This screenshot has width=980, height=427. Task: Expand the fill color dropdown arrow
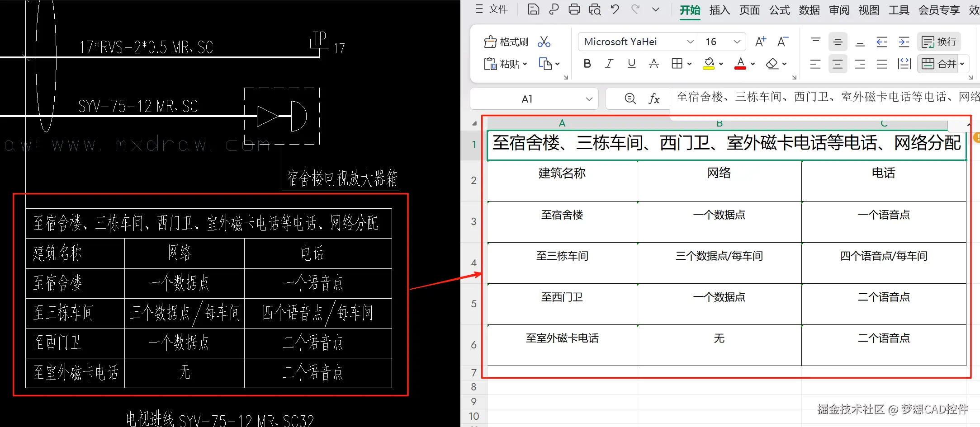point(721,63)
